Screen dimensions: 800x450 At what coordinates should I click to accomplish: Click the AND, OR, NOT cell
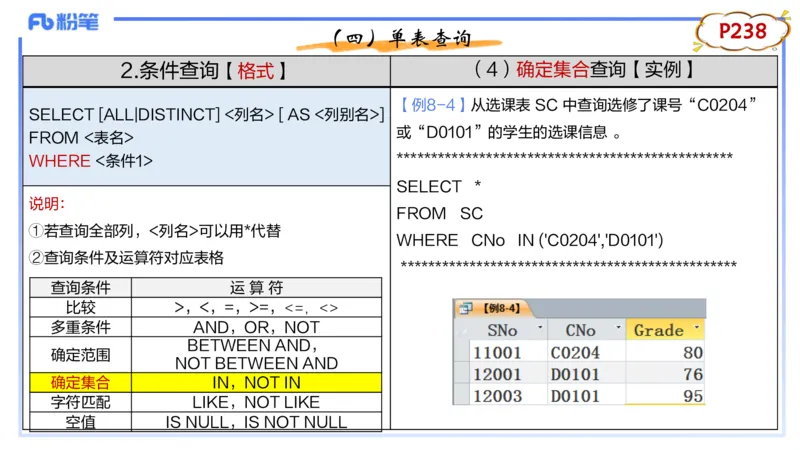[256, 327]
